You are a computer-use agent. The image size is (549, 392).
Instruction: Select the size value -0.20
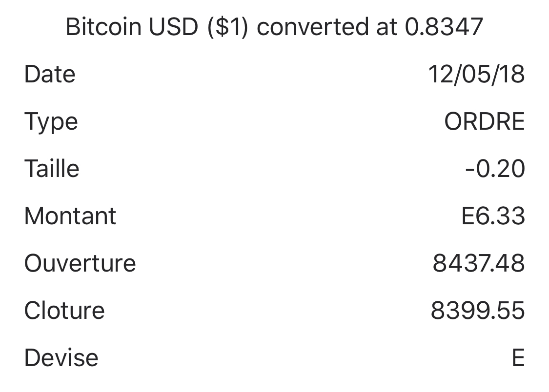495,169
